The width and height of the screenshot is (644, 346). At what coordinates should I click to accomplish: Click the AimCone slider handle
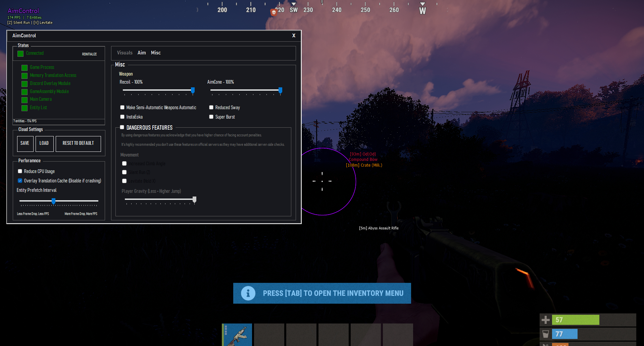point(280,90)
